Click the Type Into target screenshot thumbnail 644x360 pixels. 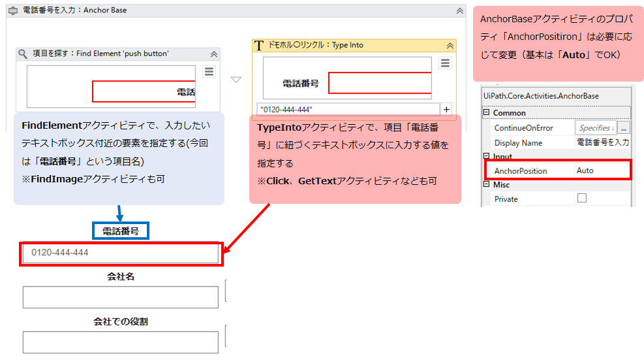(347, 78)
